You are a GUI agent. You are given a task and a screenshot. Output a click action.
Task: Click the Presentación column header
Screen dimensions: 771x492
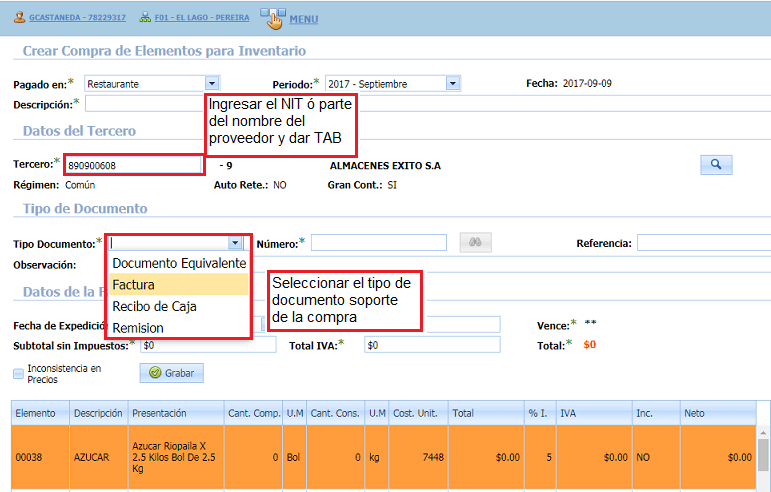(x=176, y=413)
